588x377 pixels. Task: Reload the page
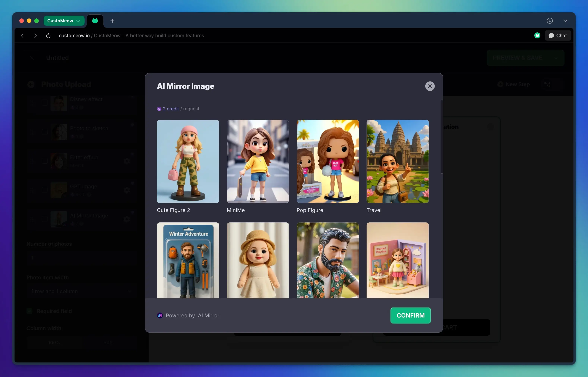[x=48, y=35]
